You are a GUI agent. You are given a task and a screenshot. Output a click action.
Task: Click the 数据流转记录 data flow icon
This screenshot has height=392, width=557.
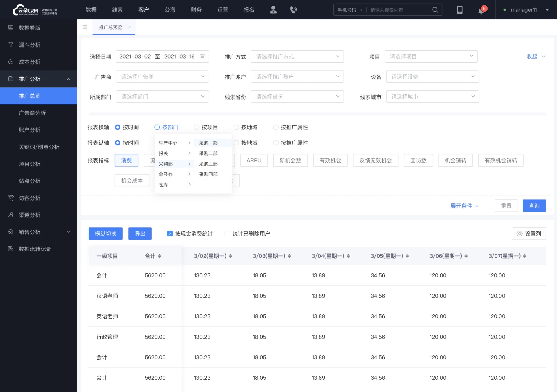11,249
